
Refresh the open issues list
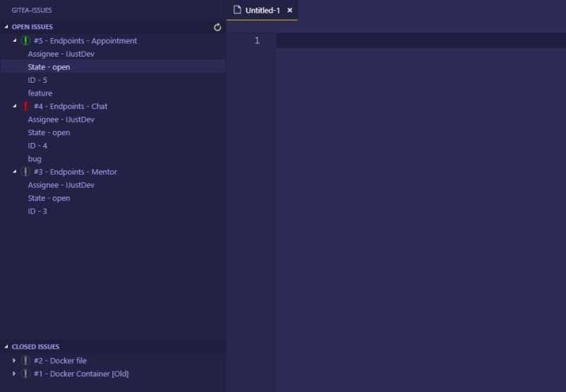pos(217,27)
